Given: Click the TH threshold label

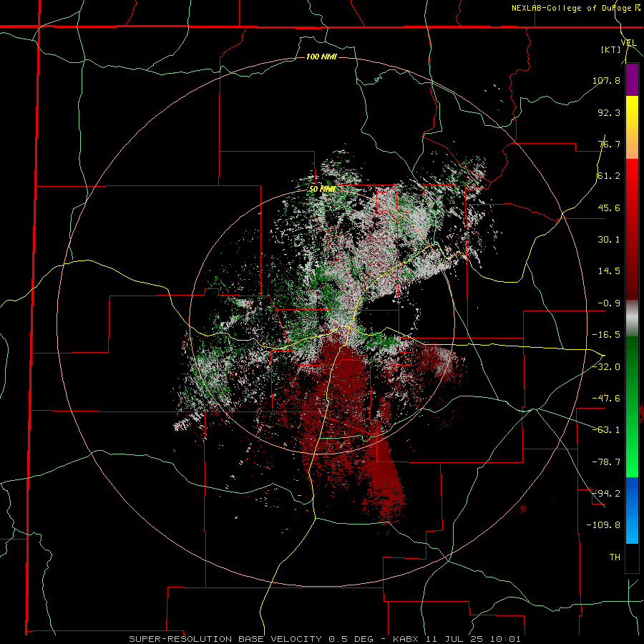Looking at the screenshot, I should (x=615, y=557).
